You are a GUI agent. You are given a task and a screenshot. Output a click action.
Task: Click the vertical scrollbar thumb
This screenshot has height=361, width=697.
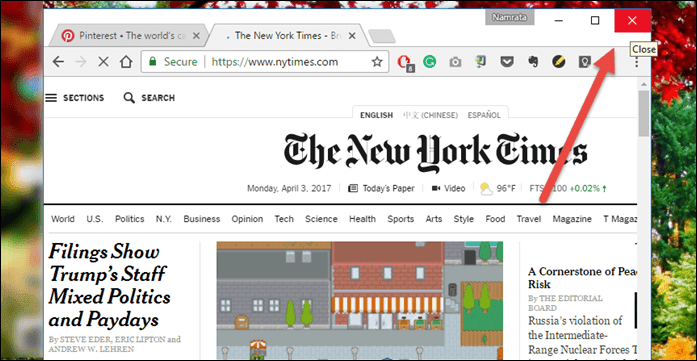[643, 113]
